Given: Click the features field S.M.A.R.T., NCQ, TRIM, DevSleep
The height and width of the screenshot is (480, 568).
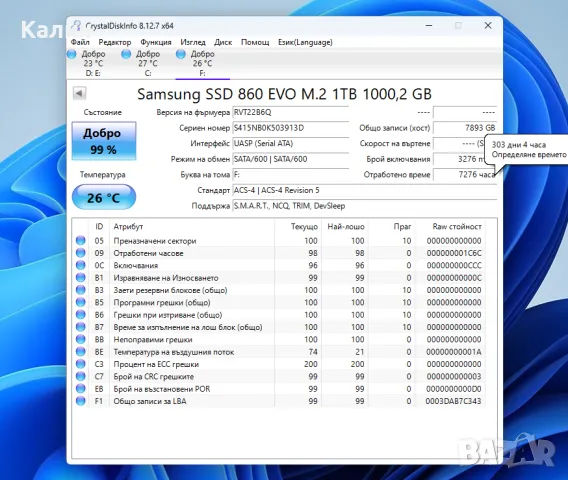Looking at the screenshot, I should click(364, 206).
